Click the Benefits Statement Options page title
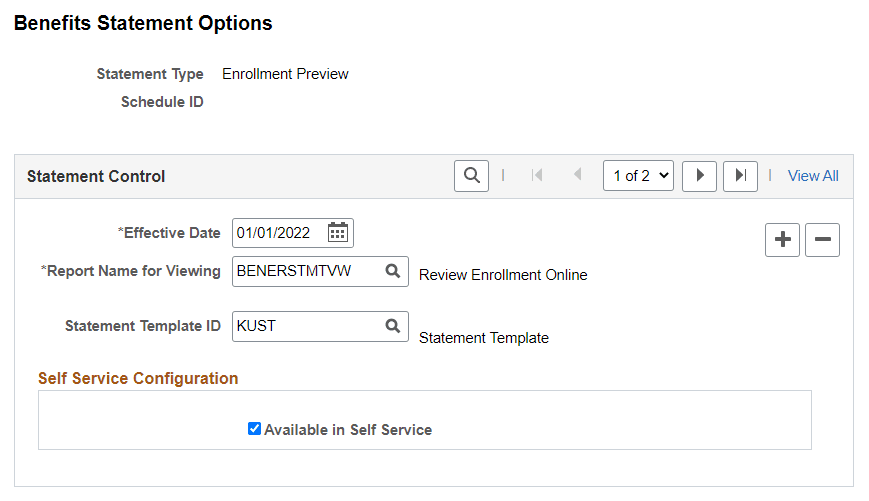 (143, 23)
